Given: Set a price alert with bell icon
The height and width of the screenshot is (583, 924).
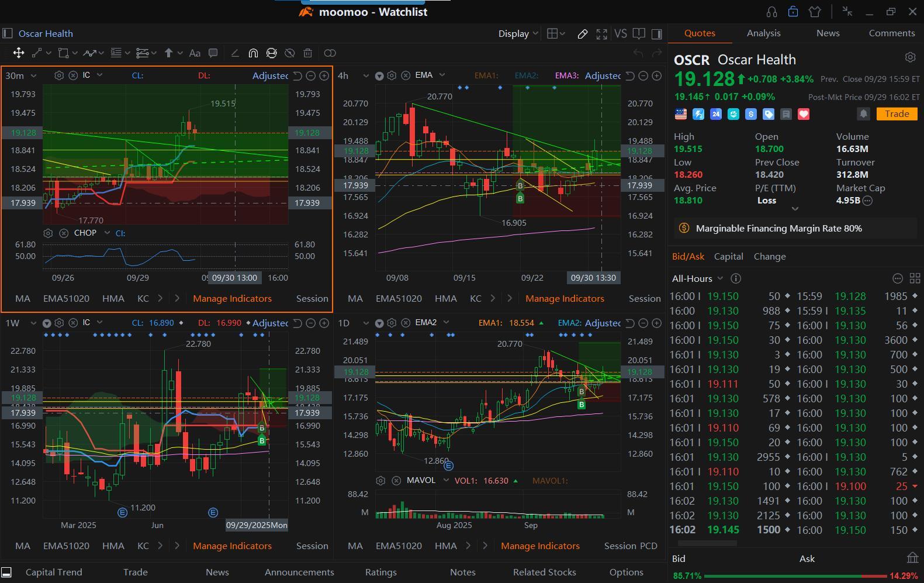Looking at the screenshot, I should 863,114.
